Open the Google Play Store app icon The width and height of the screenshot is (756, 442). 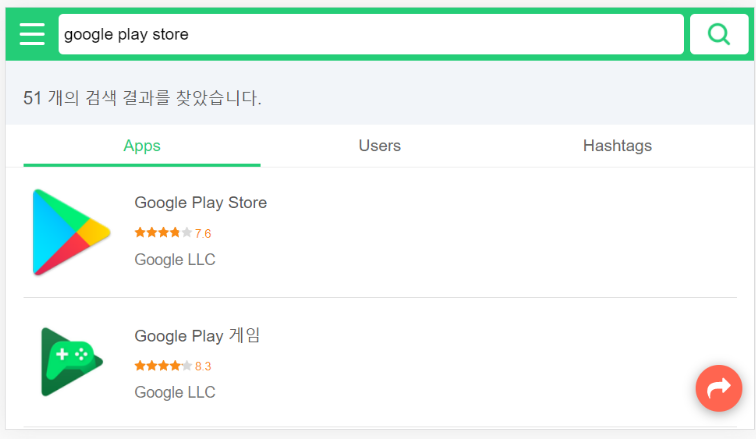[71, 232]
